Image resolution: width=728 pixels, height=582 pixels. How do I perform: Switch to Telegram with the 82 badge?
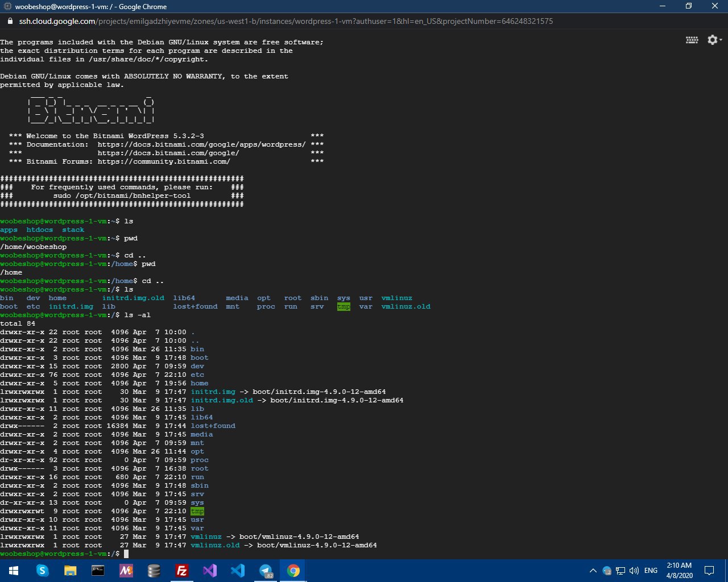[x=266, y=571]
